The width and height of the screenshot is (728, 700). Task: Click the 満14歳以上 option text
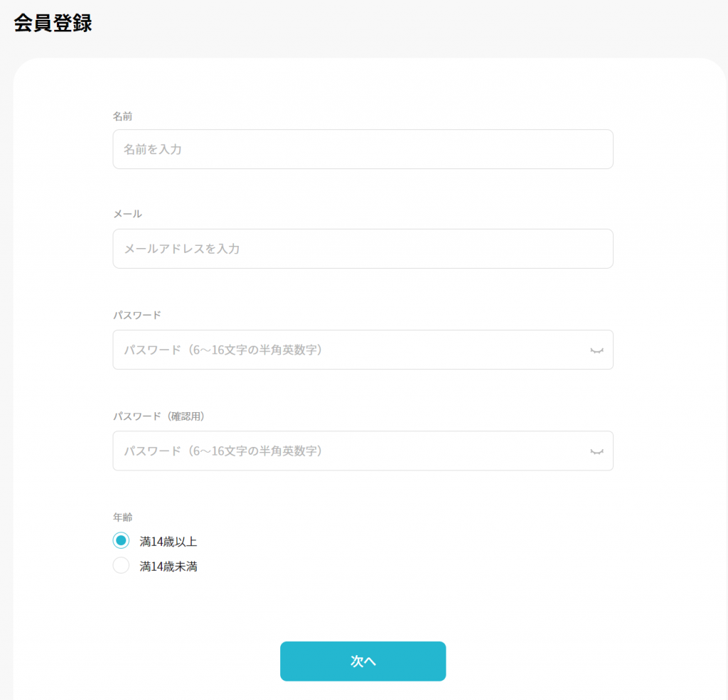pos(168,542)
